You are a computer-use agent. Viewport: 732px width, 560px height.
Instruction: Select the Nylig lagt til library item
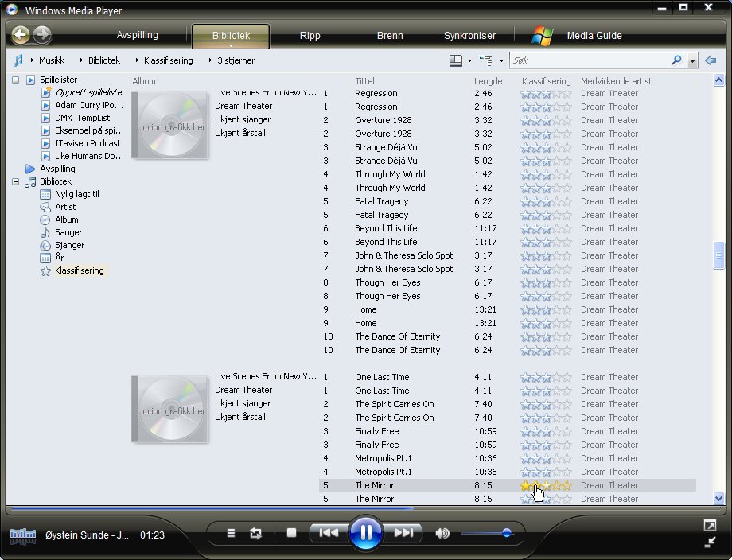pos(76,194)
